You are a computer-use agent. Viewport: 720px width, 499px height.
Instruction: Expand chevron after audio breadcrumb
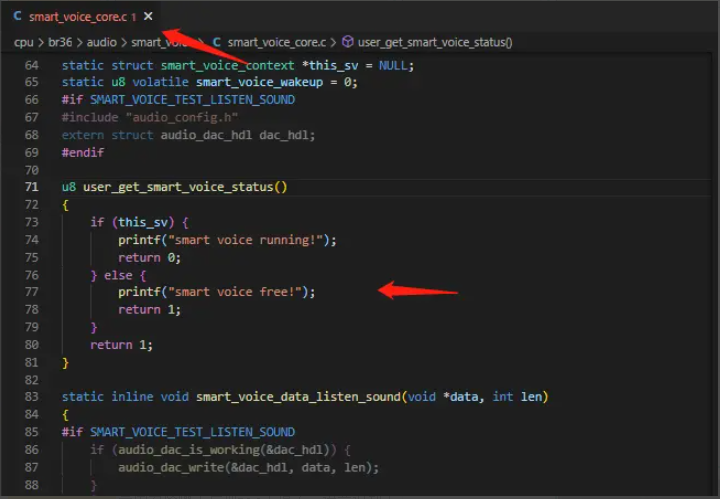point(124,43)
